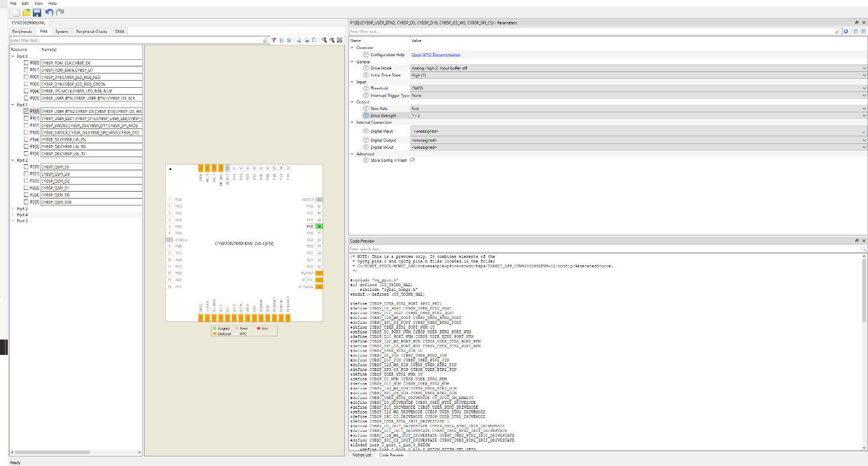Open the Digital Output dropdown
Viewport: 868px width, 466px height.
click(638, 140)
